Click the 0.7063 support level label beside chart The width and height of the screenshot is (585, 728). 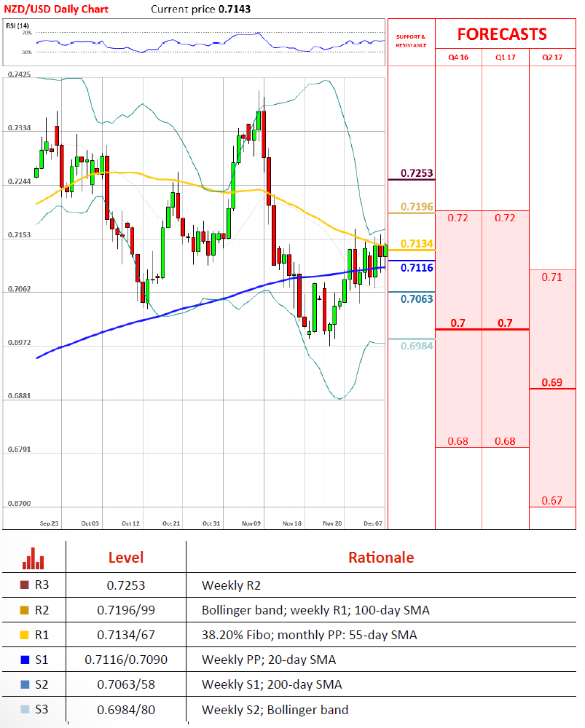click(417, 299)
